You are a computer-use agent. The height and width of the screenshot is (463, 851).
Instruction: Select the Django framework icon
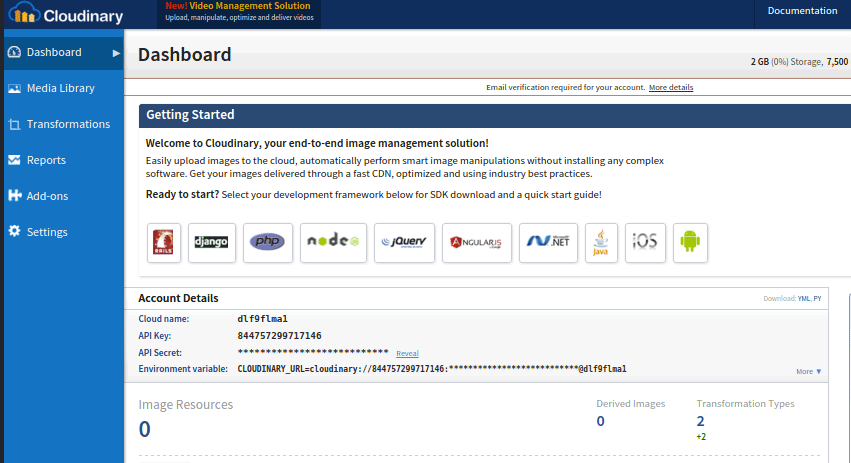(x=212, y=243)
